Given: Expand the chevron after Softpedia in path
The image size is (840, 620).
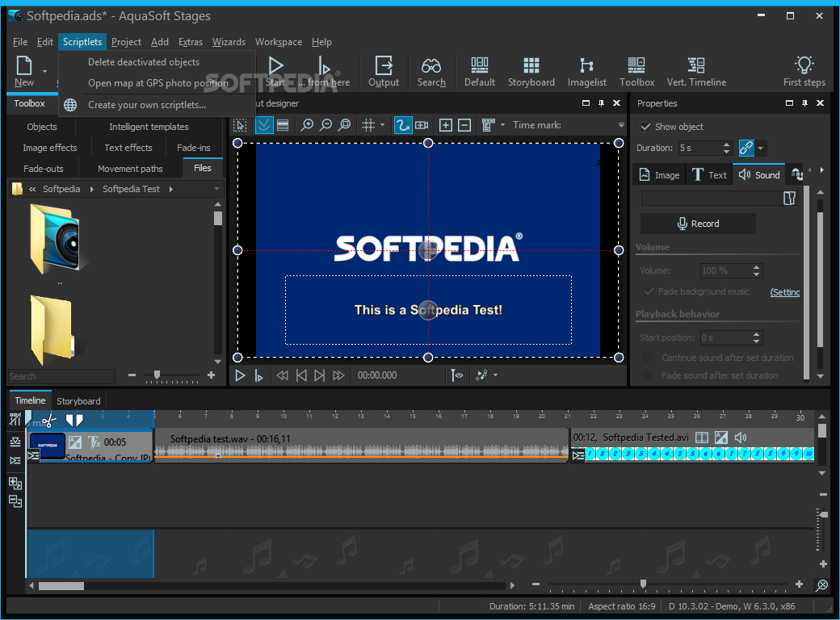Looking at the screenshot, I should (x=91, y=189).
